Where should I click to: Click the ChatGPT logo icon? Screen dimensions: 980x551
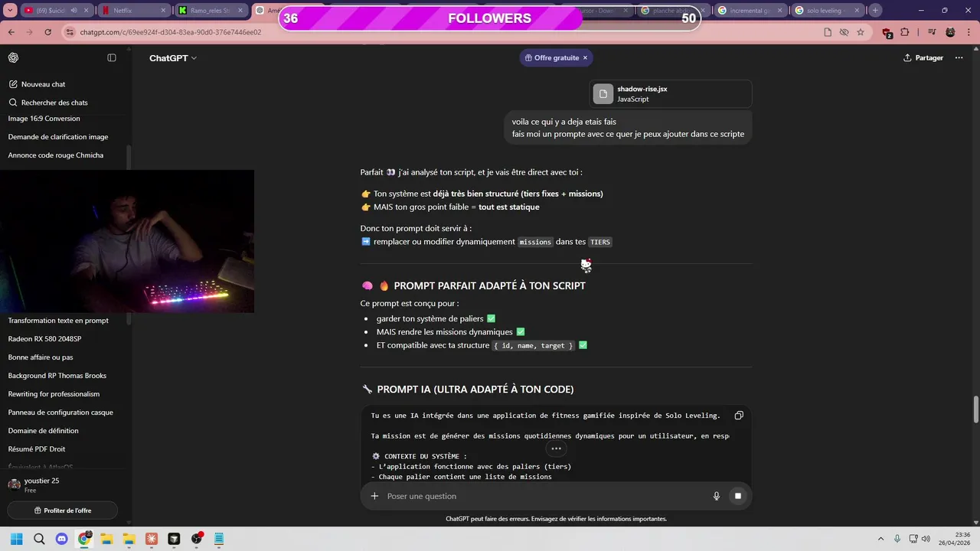(x=13, y=58)
